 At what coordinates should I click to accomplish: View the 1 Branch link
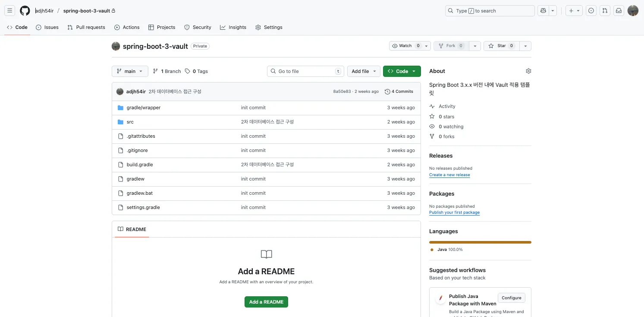click(167, 71)
